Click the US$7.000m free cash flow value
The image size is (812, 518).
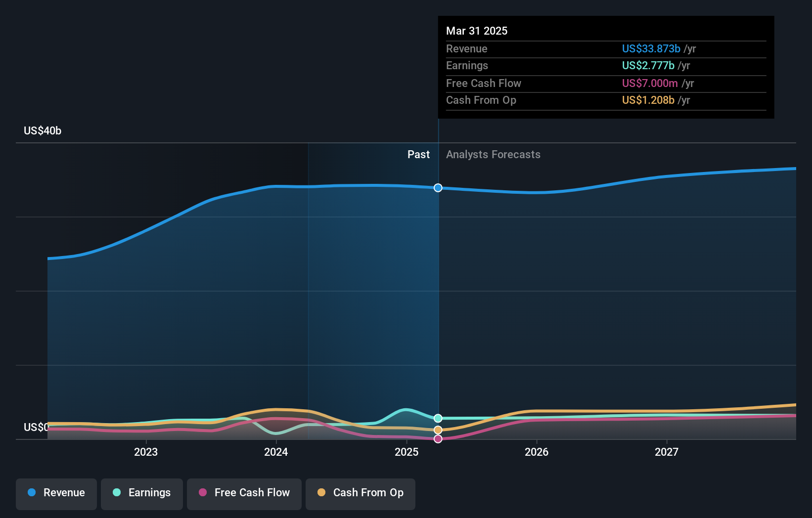click(650, 83)
